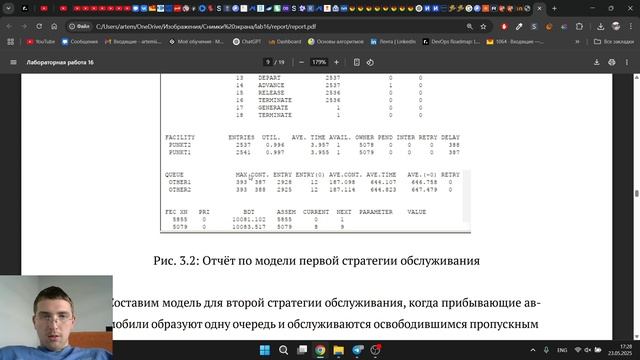The image size is (640, 360).
Task: Open the zoom magnifier in address bar
Action: coord(469,27)
